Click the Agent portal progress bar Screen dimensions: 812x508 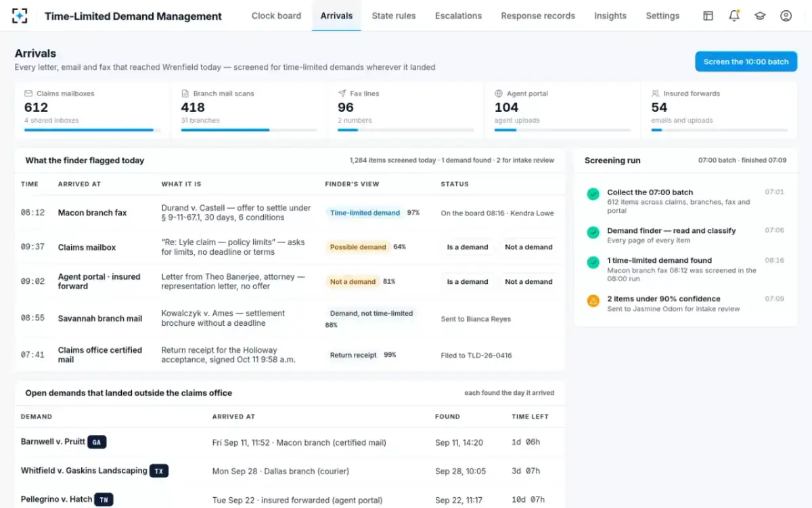[x=562, y=130]
